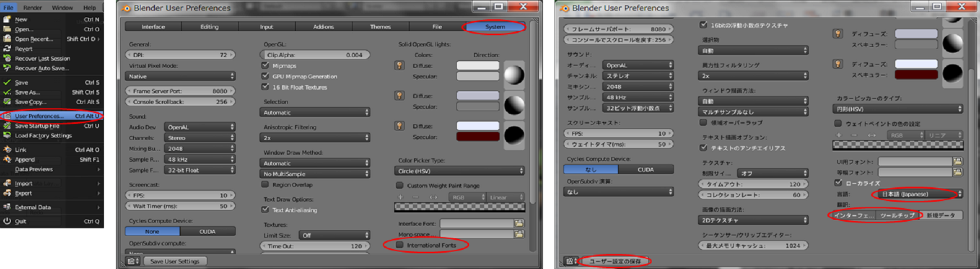Click the DPI value field

coord(180,55)
